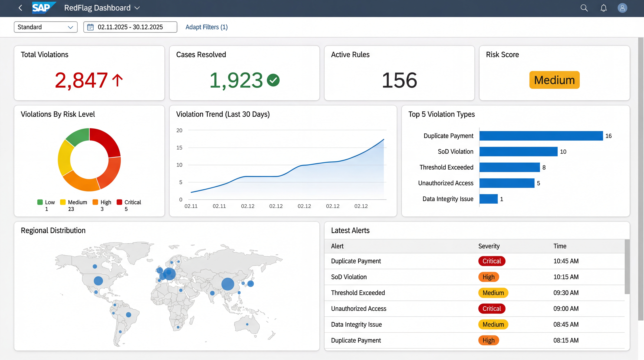Open notifications via the bell icon
Screen dimensions: 644x360
pos(603,8)
